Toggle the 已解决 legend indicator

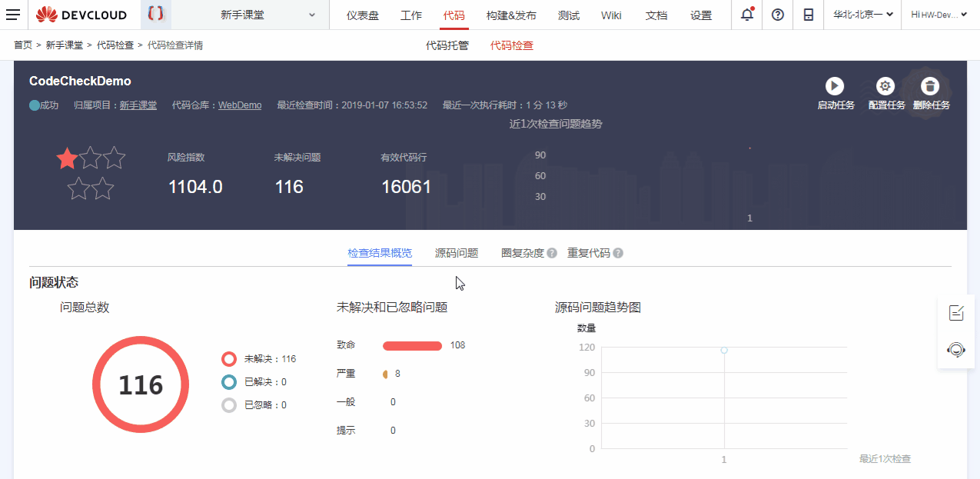coord(228,381)
